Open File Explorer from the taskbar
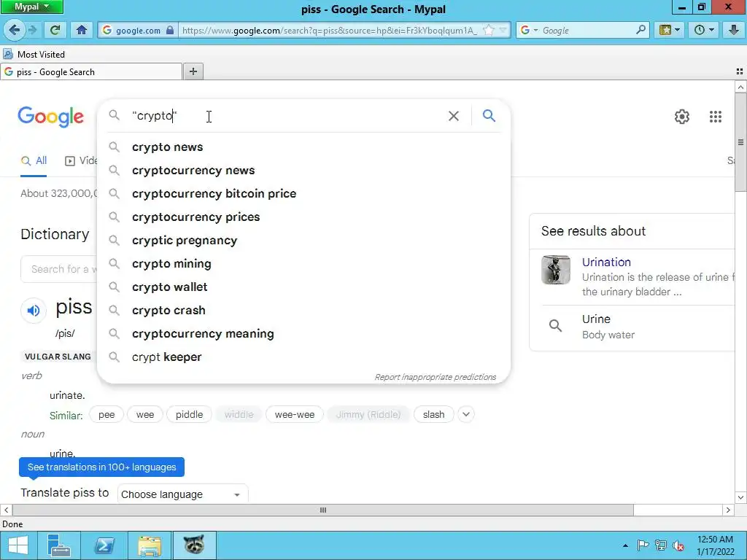 click(150, 545)
